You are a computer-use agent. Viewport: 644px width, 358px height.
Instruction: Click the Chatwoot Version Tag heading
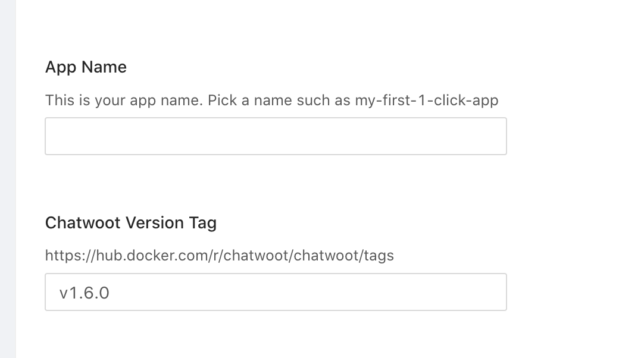131,222
